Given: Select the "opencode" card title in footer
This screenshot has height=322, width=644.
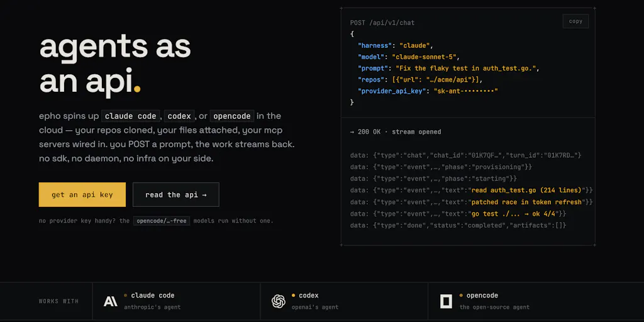Looking at the screenshot, I should pyautogui.click(x=482, y=296).
